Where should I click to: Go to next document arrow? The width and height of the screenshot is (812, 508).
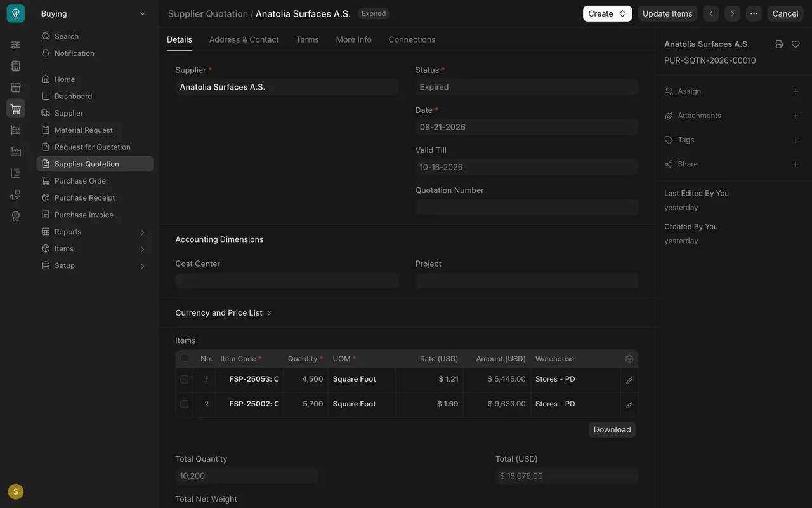point(733,13)
